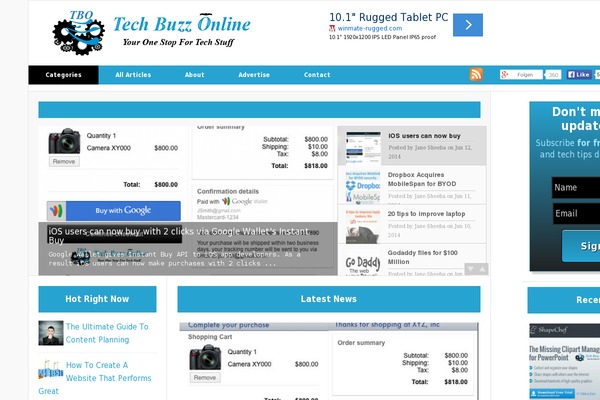The image size is (600, 400).
Task: Open Dropbox Acquires MobileSpan for BYOD article
Action: pos(422,179)
